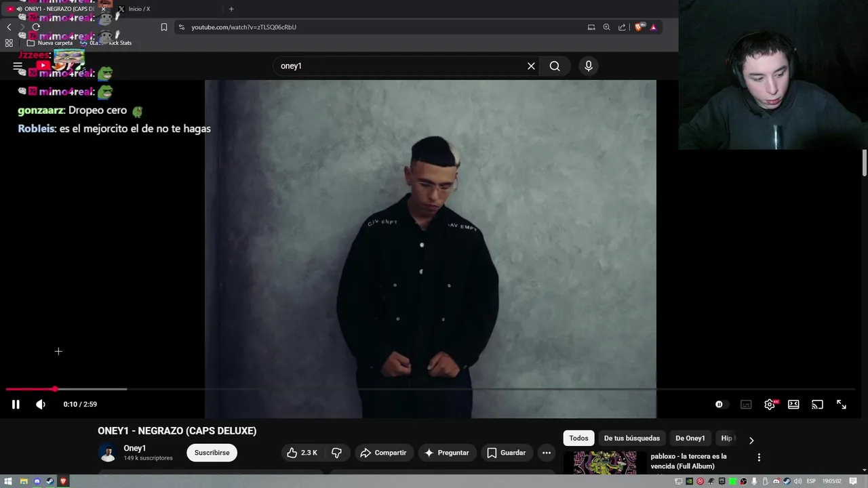The width and height of the screenshot is (868, 488).
Task: Go to YouTube home via logo
Action: (43, 66)
